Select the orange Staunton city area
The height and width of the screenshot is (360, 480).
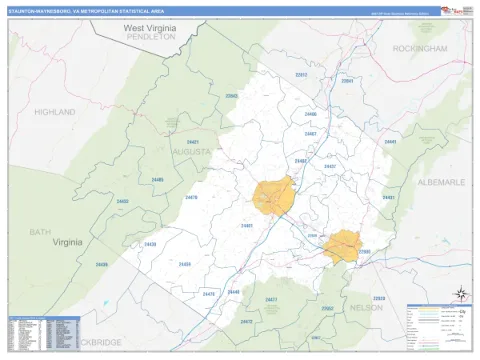tap(274, 196)
